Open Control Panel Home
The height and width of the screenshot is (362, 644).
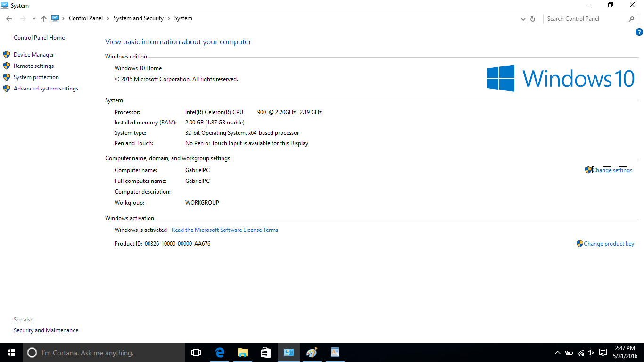[x=39, y=38]
